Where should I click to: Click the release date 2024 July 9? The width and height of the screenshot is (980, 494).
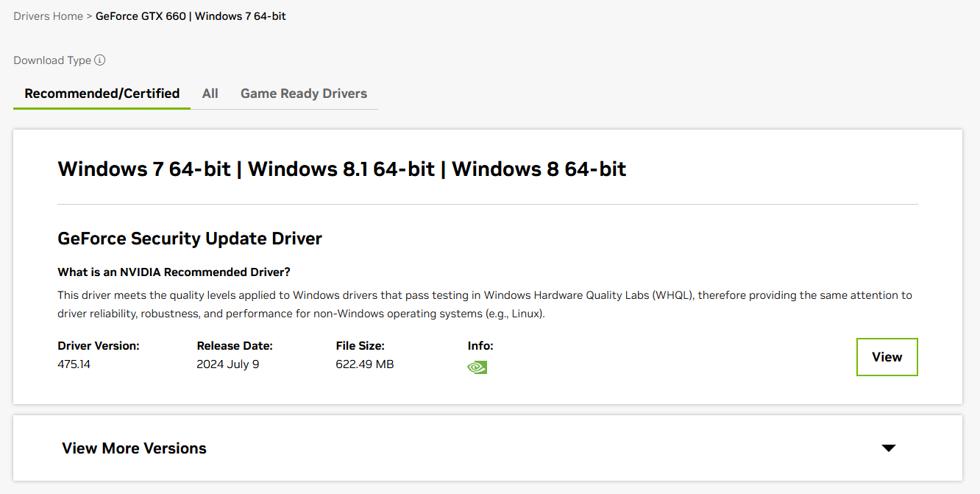click(x=228, y=364)
